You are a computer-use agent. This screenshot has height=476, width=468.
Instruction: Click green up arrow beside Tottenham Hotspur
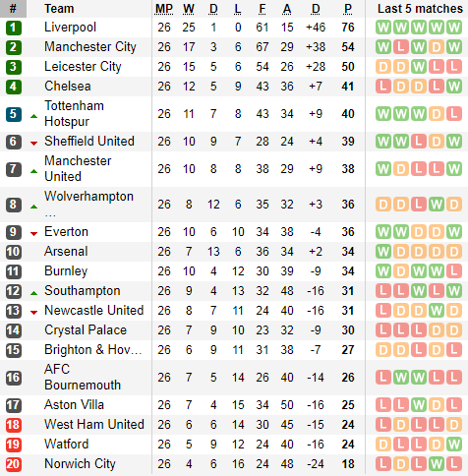33,116
